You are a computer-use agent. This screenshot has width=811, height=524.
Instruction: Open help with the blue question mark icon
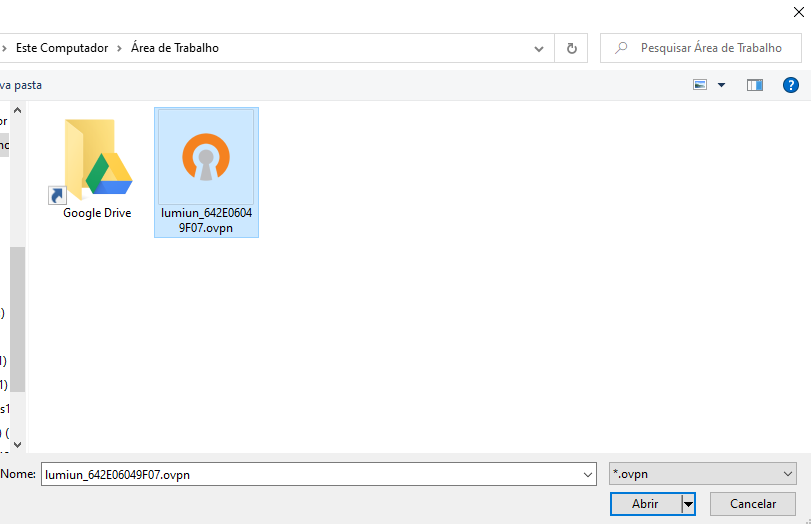click(790, 85)
